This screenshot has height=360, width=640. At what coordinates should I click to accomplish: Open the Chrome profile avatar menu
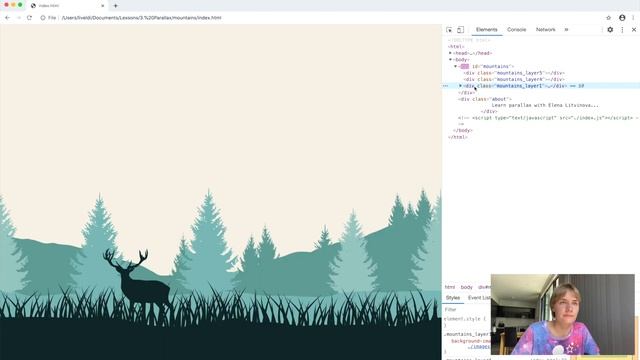(622, 18)
